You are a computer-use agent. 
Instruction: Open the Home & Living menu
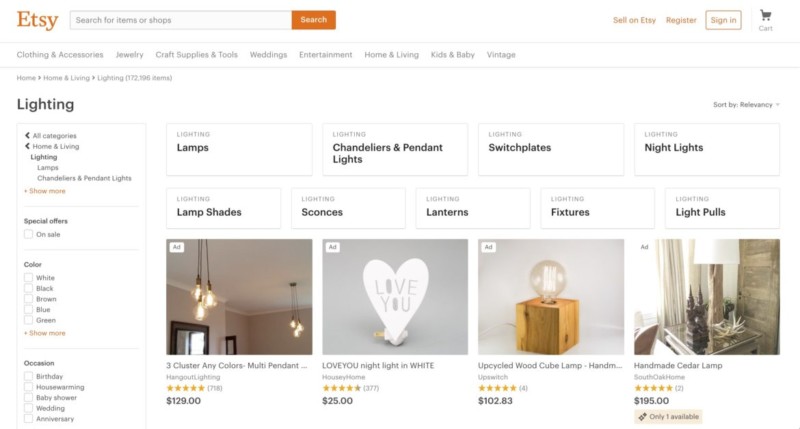point(391,54)
